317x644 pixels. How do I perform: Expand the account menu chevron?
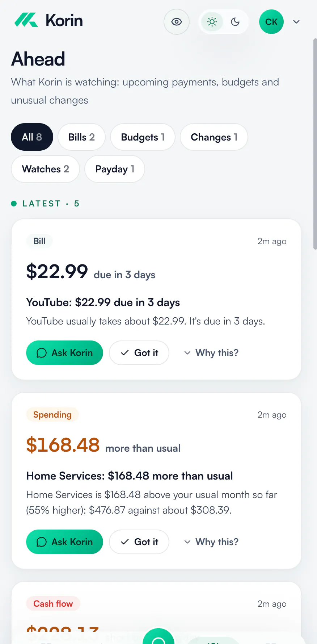296,22
